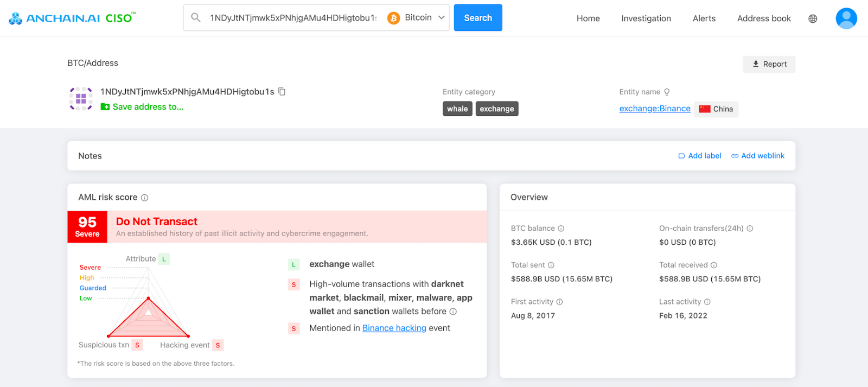The image size is (868, 387).
Task: Click the S badge next to Hacking event
Action: pyautogui.click(x=218, y=345)
